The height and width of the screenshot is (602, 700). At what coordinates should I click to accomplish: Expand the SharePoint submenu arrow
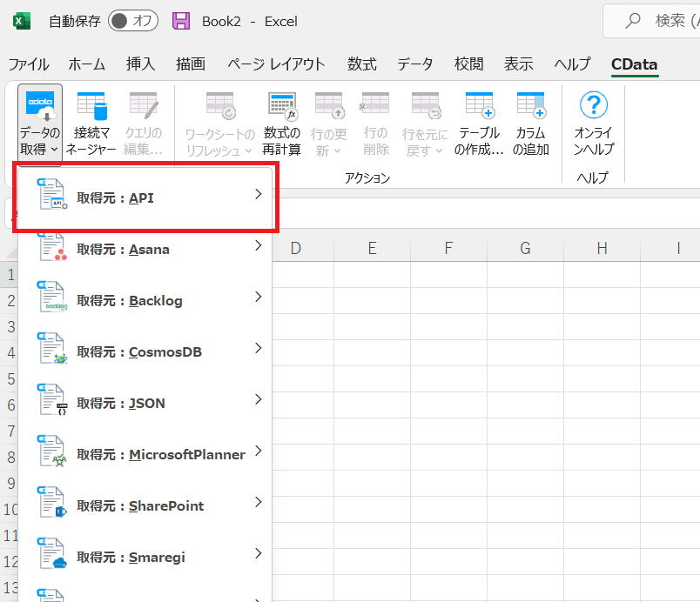[258, 502]
